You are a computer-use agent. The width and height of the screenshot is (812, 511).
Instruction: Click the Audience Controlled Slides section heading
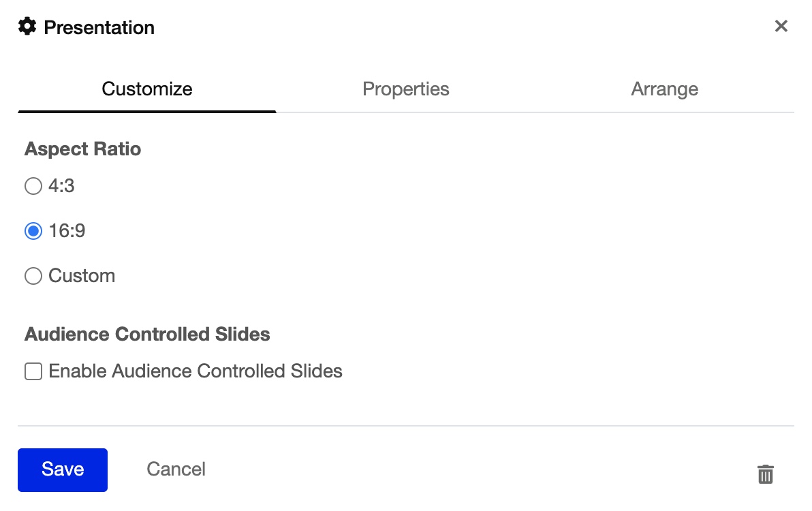[147, 335]
